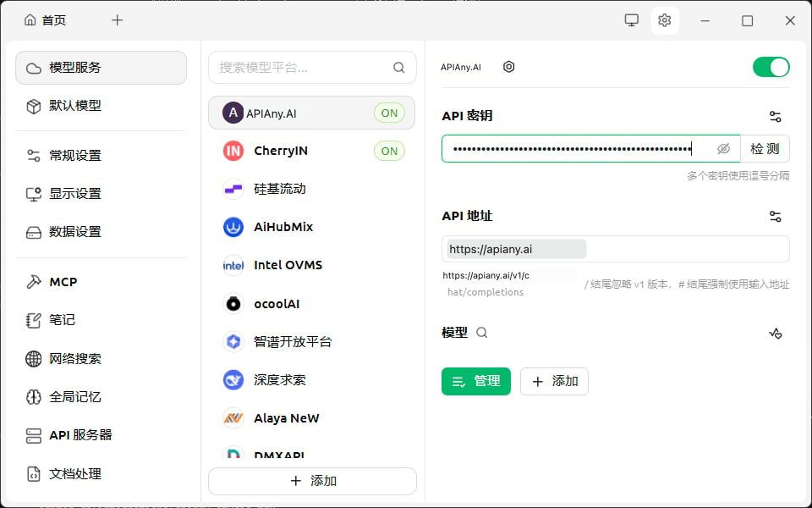Go to 显示设置

point(101,194)
